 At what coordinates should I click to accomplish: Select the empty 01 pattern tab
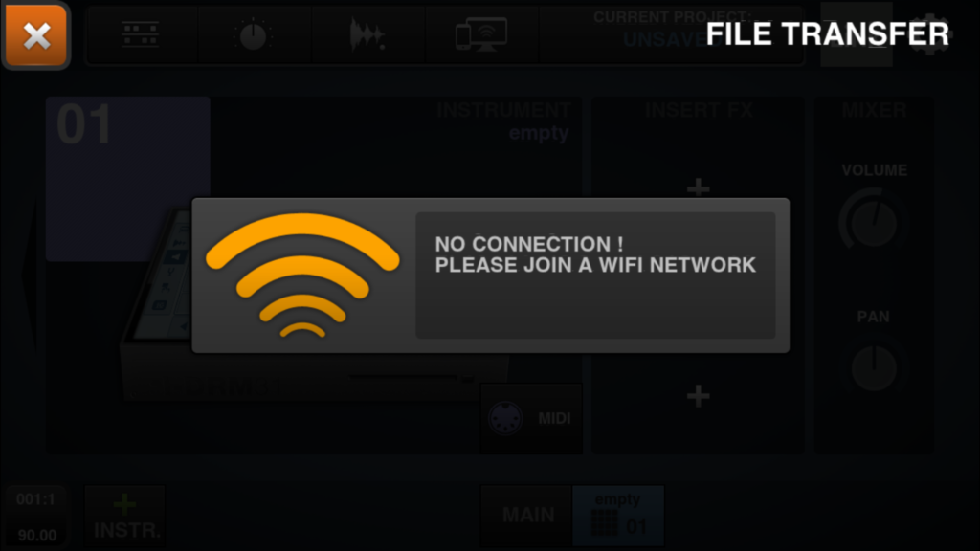(x=618, y=516)
